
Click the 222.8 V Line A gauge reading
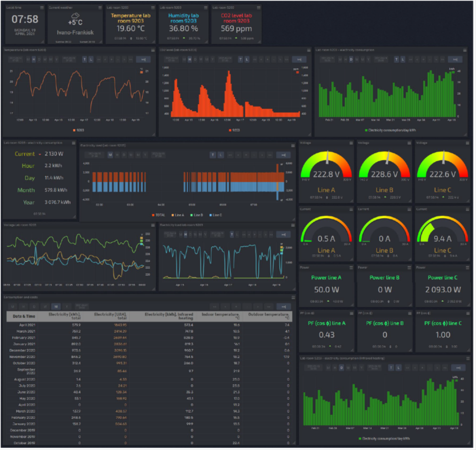326,175
